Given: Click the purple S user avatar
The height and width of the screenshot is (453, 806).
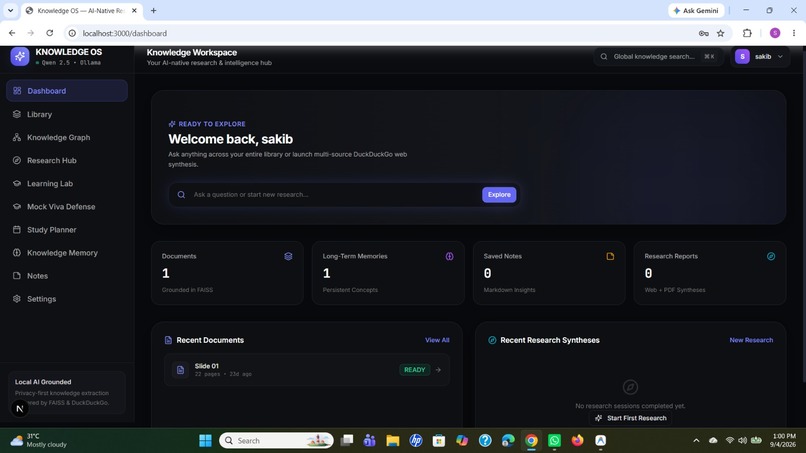Looking at the screenshot, I should coord(742,57).
